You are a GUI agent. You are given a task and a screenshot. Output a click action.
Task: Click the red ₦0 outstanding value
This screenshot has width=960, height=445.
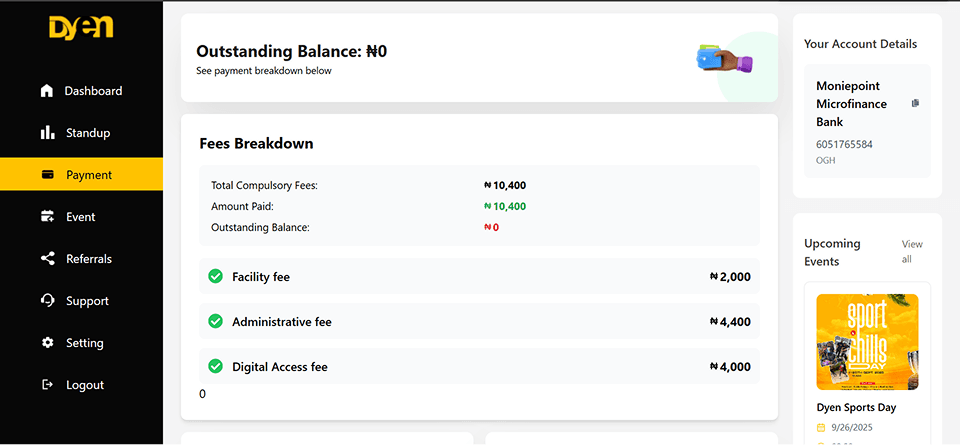tap(492, 228)
